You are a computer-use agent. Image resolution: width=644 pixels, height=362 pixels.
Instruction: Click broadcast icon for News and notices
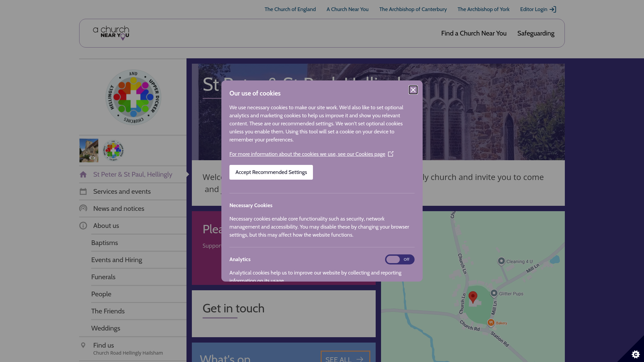point(83,208)
